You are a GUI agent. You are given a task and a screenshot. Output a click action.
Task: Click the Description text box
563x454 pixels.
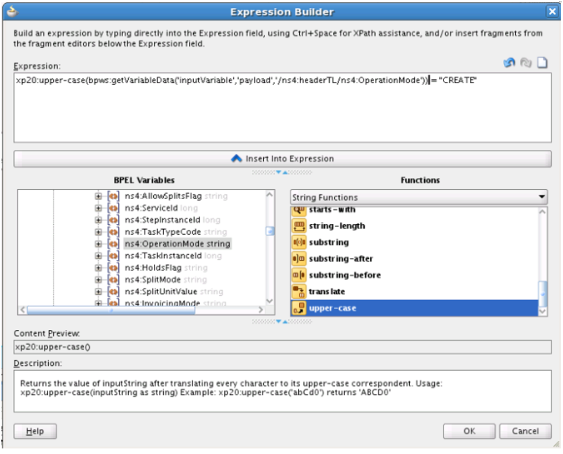283,391
